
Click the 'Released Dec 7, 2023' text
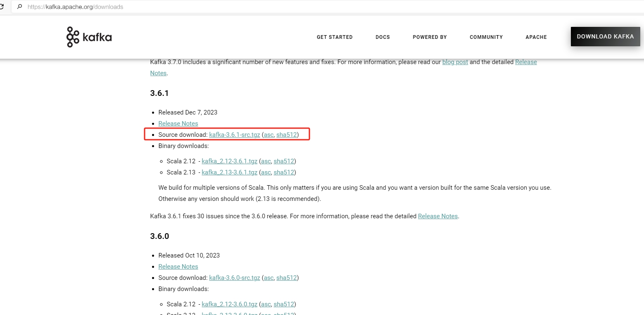(188, 112)
